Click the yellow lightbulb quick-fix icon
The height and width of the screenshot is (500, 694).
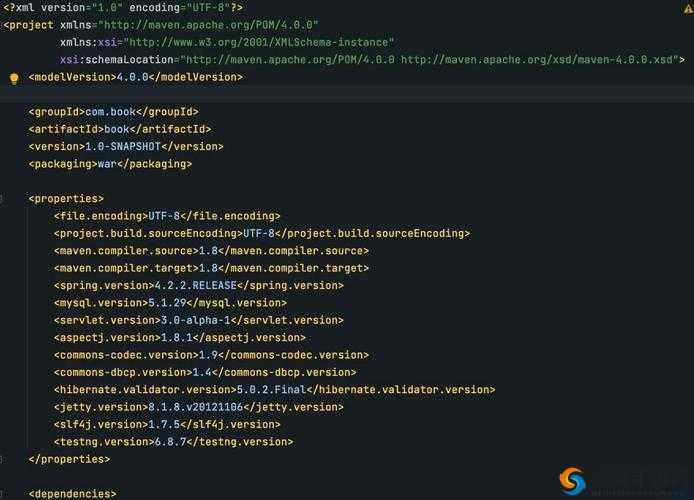tap(14, 79)
